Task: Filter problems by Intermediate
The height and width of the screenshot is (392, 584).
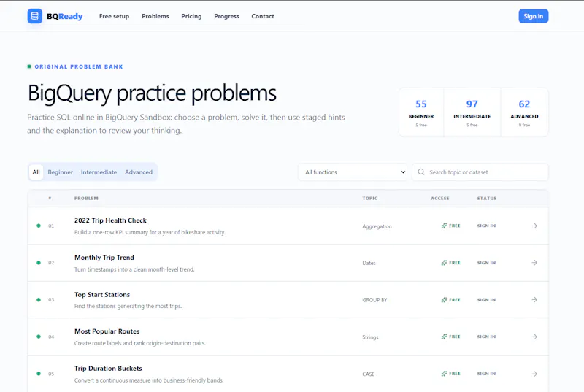Action: [x=99, y=172]
